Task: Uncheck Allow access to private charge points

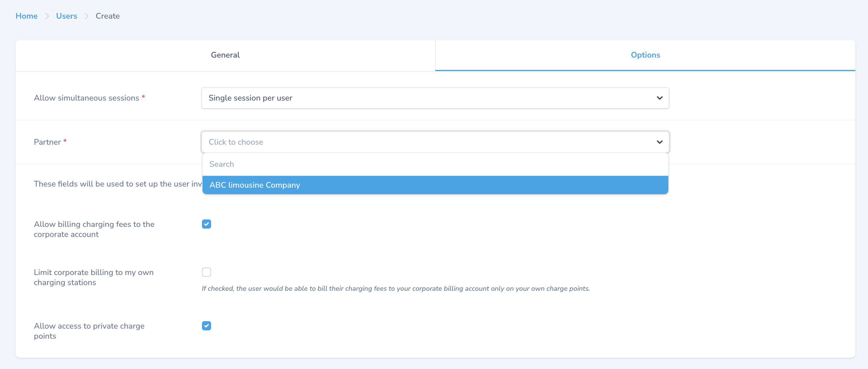Action: 206,325
